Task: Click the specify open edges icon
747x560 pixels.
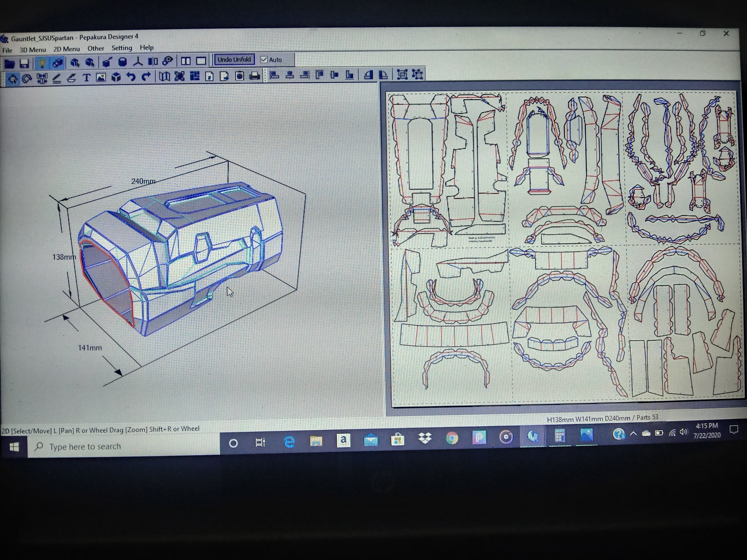Action: pos(75,62)
